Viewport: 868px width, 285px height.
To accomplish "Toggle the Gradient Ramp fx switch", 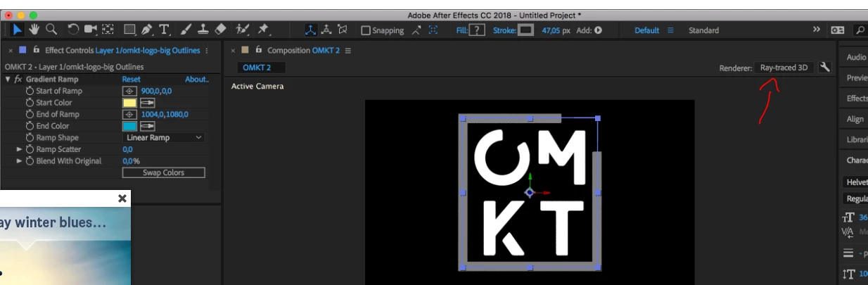I will [x=18, y=80].
